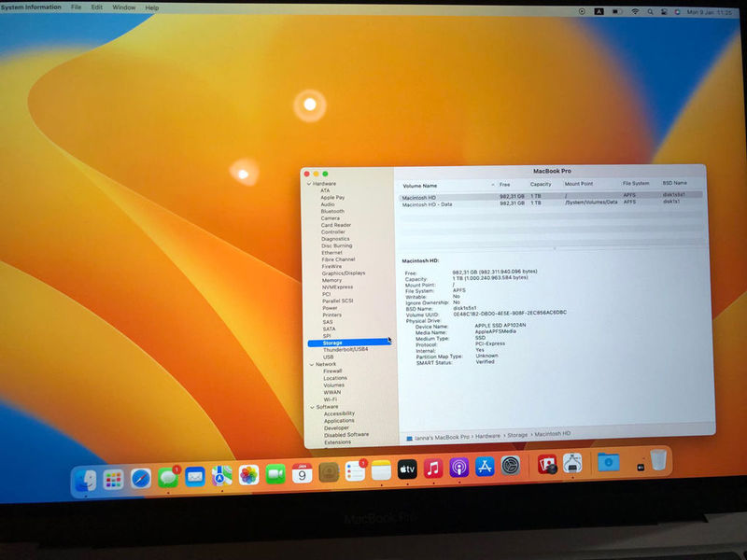Select Firewall under Network in sidebar
The image size is (747, 560).
[332, 371]
